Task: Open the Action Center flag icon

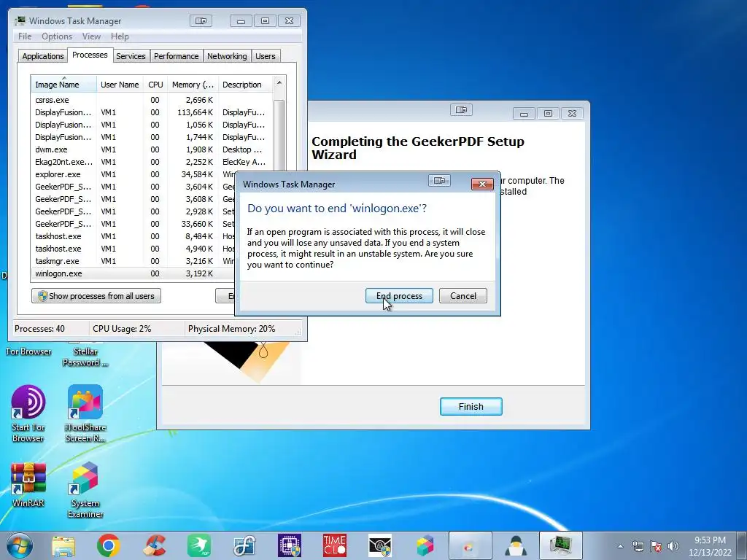Action: click(x=656, y=547)
